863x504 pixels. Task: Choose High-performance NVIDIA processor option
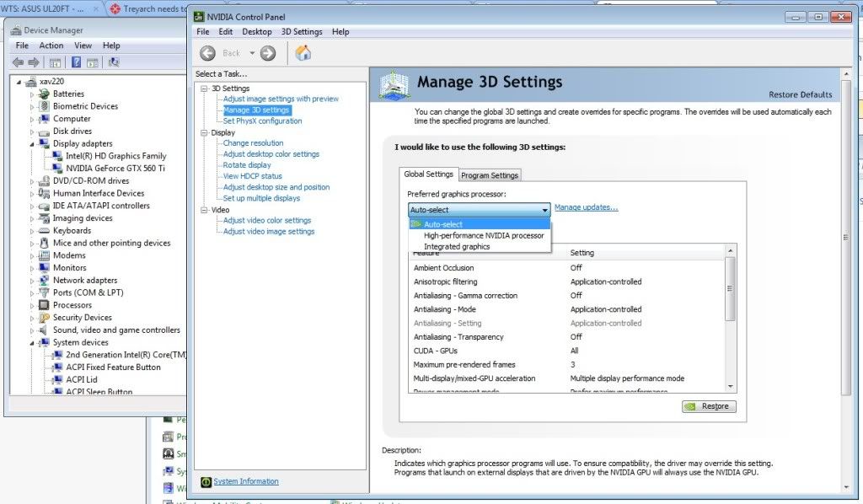click(x=483, y=236)
